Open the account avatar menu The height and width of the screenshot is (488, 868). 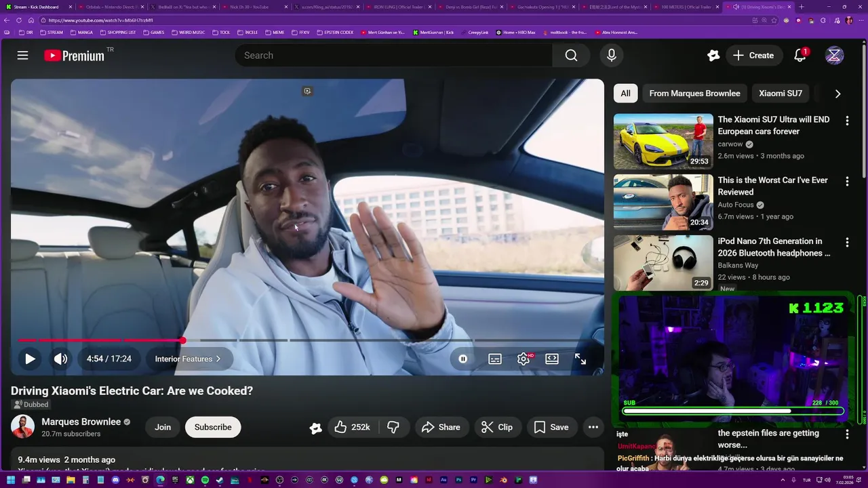tap(834, 56)
